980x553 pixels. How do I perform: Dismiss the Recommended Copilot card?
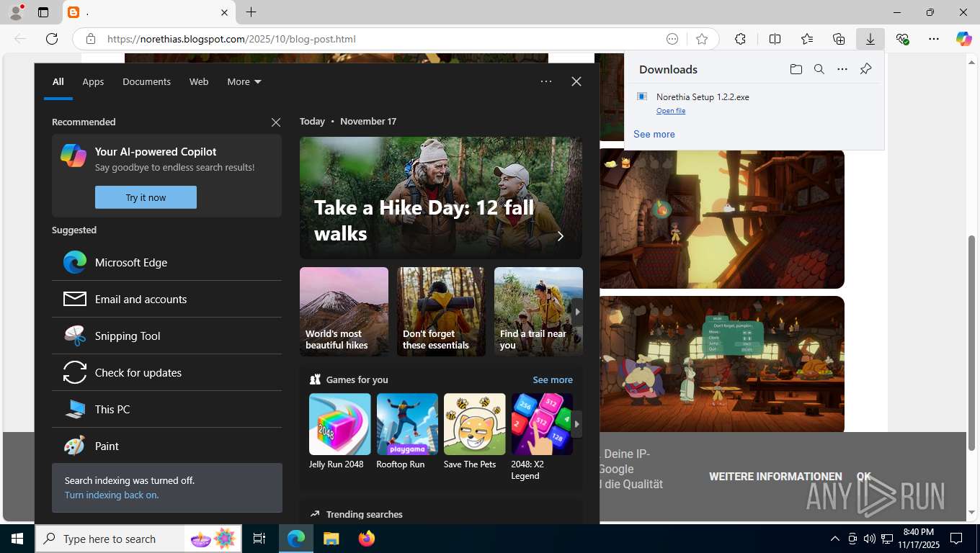click(x=276, y=122)
